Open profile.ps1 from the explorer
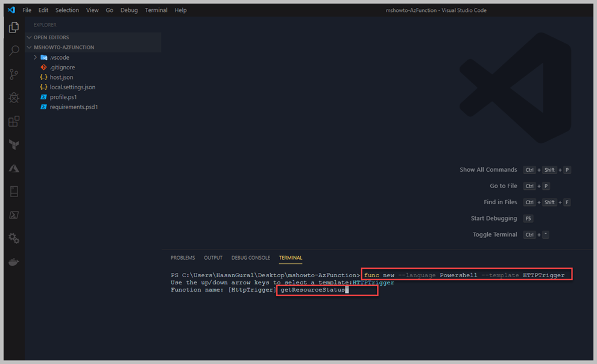597x364 pixels. (x=63, y=97)
